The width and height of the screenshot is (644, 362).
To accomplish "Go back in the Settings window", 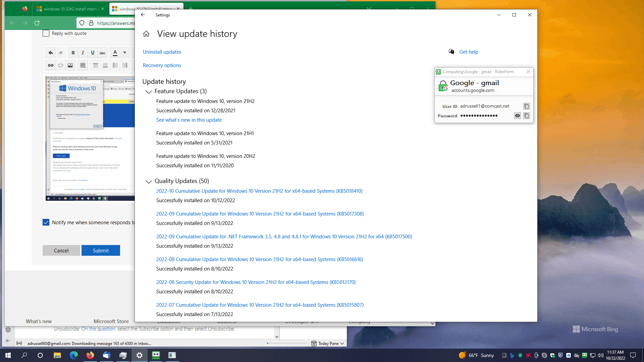I will (x=143, y=15).
